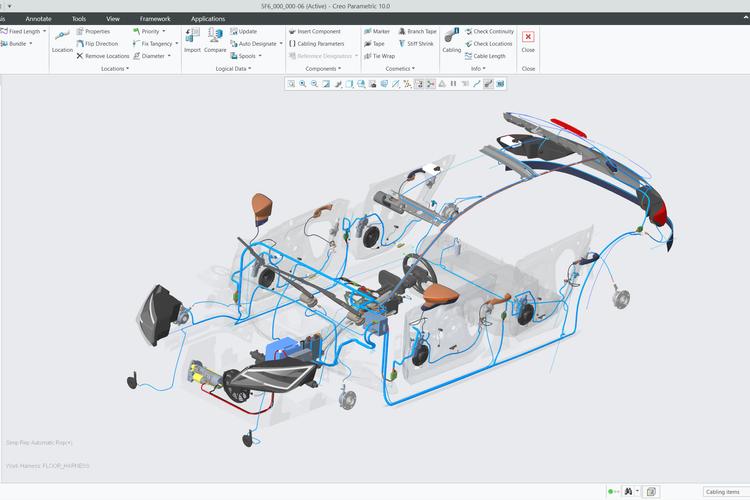Toggle the pause simulation icon in graphics toolbar

(453, 84)
